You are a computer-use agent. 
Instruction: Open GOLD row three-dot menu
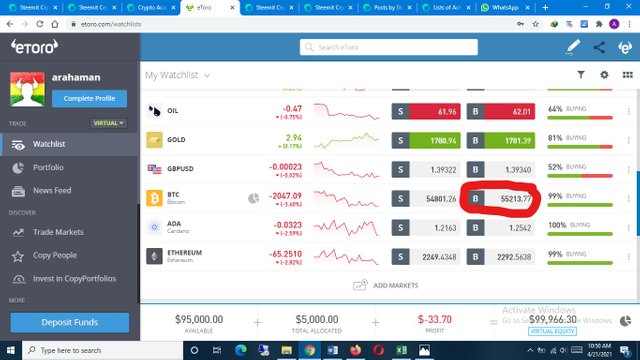(x=629, y=140)
